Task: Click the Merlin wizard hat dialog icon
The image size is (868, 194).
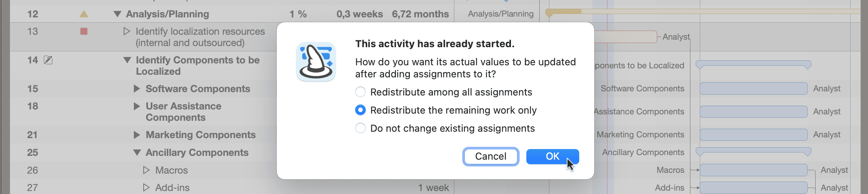Action: [x=316, y=62]
